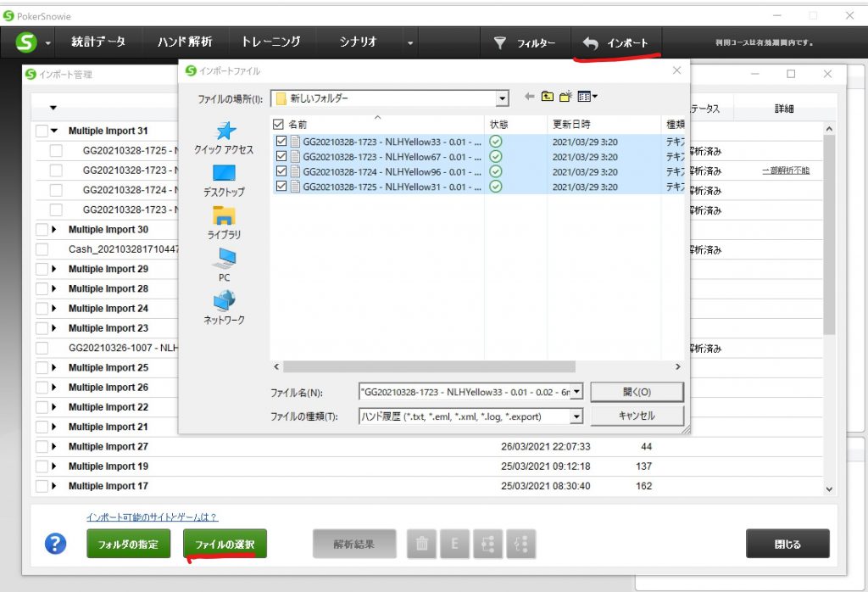Click the Filter (フィルター) menu item

(524, 42)
